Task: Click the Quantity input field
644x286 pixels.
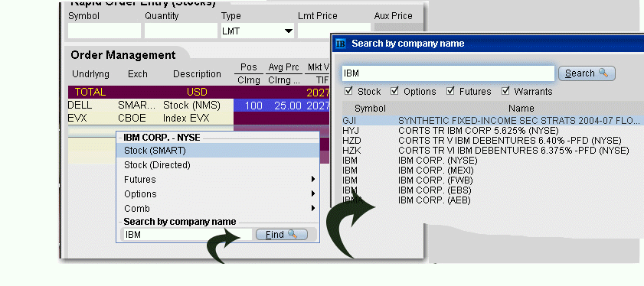Action: [x=181, y=31]
